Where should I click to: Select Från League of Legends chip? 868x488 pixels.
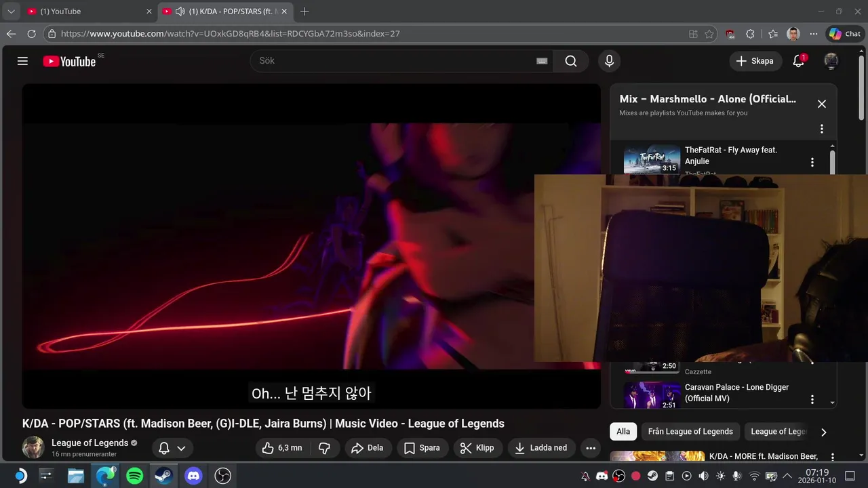point(690,431)
